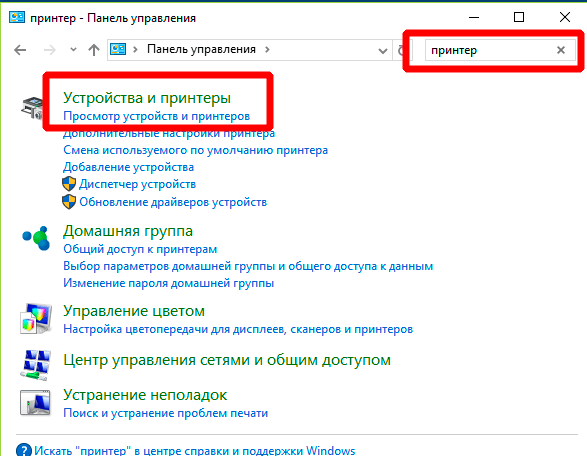The width and height of the screenshot is (587, 456).
Task: Click 'Поиск и устранение проблем печати' link
Action: pyautogui.click(x=165, y=413)
